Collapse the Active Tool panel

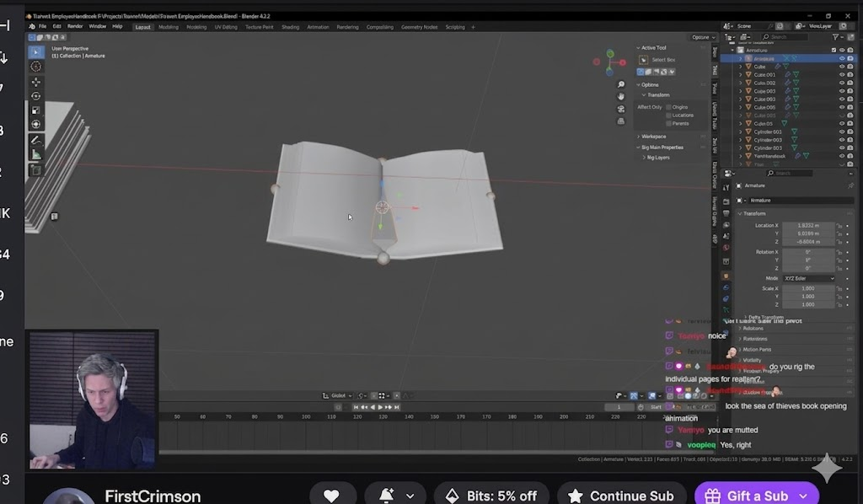coord(651,48)
